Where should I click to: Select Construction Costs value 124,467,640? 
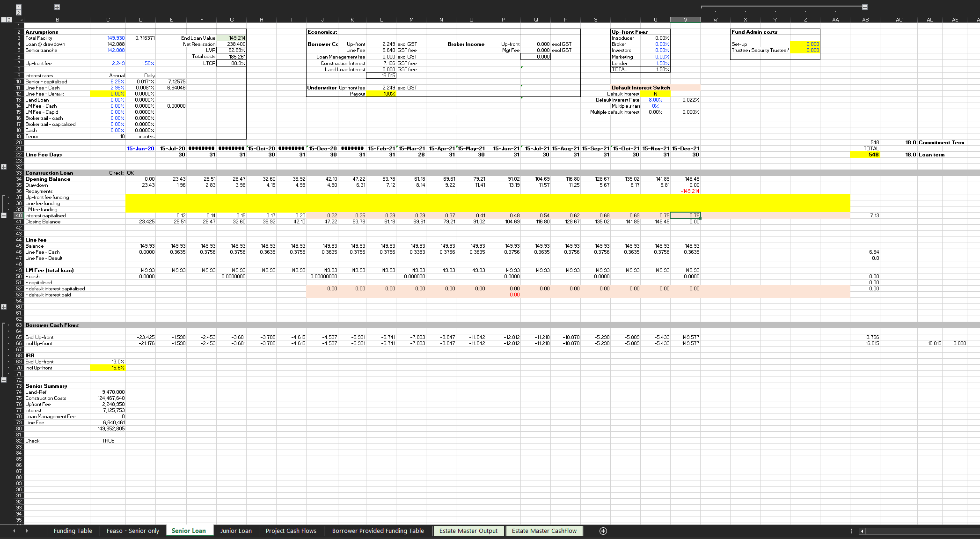[x=108, y=398]
